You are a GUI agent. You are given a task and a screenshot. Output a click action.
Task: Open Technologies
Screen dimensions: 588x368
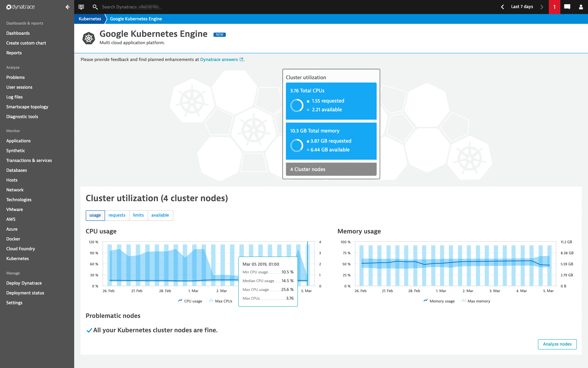19,200
